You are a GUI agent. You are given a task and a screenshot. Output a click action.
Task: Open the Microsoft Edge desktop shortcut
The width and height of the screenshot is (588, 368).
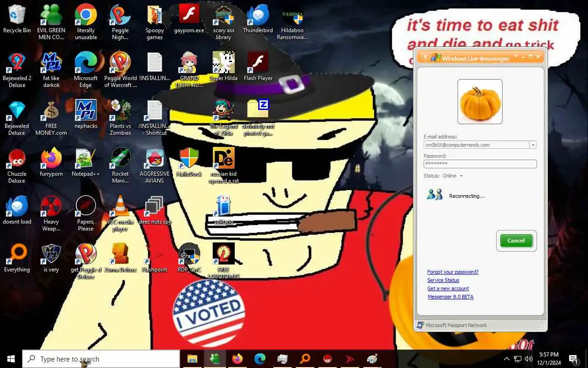pyautogui.click(x=86, y=70)
